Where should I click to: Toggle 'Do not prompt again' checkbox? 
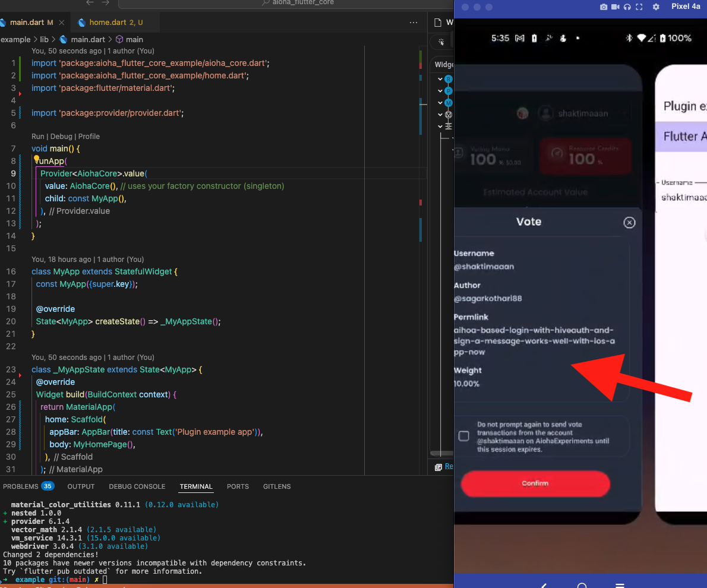click(x=463, y=436)
